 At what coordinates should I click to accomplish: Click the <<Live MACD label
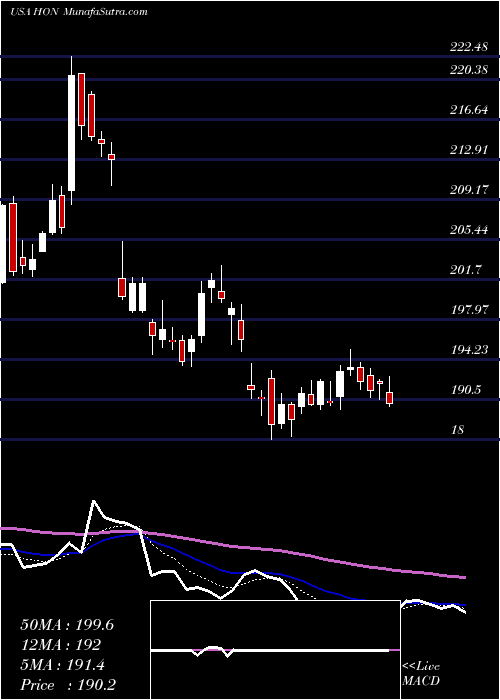pyautogui.click(x=421, y=674)
